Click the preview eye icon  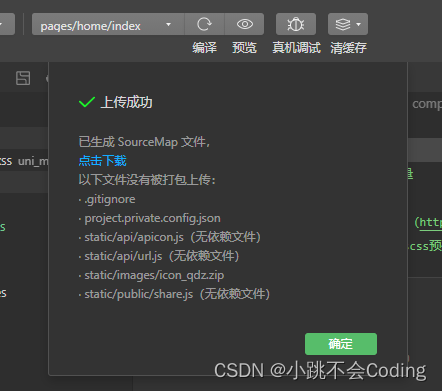coord(245,24)
